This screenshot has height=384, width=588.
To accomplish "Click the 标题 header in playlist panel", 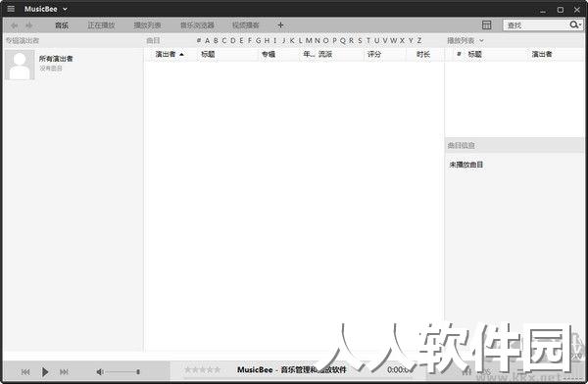I will [474, 55].
